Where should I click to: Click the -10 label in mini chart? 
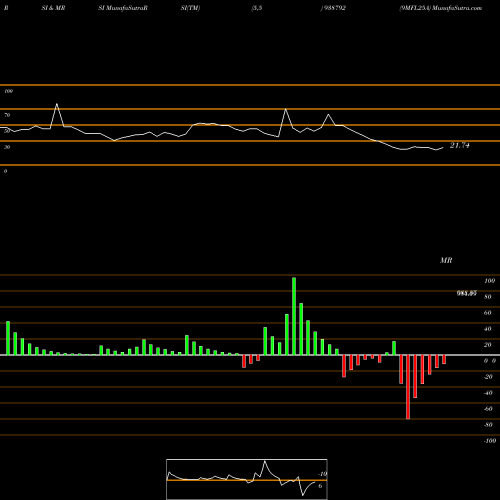point(322,474)
